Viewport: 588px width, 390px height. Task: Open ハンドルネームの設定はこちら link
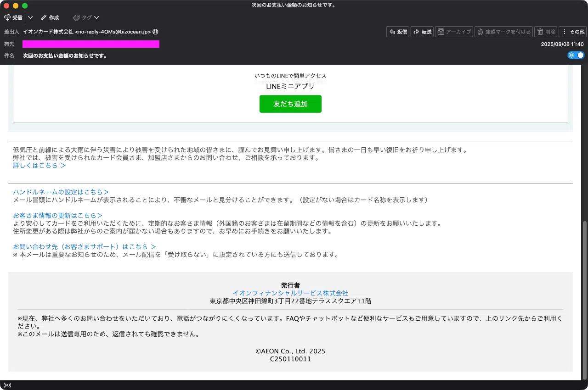pyautogui.click(x=61, y=192)
